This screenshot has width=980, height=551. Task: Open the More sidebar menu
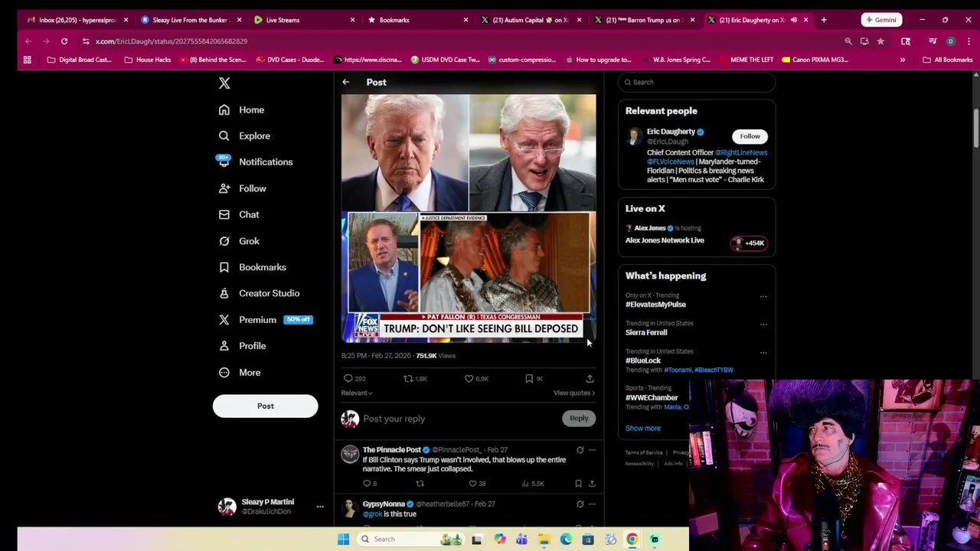tap(240, 372)
